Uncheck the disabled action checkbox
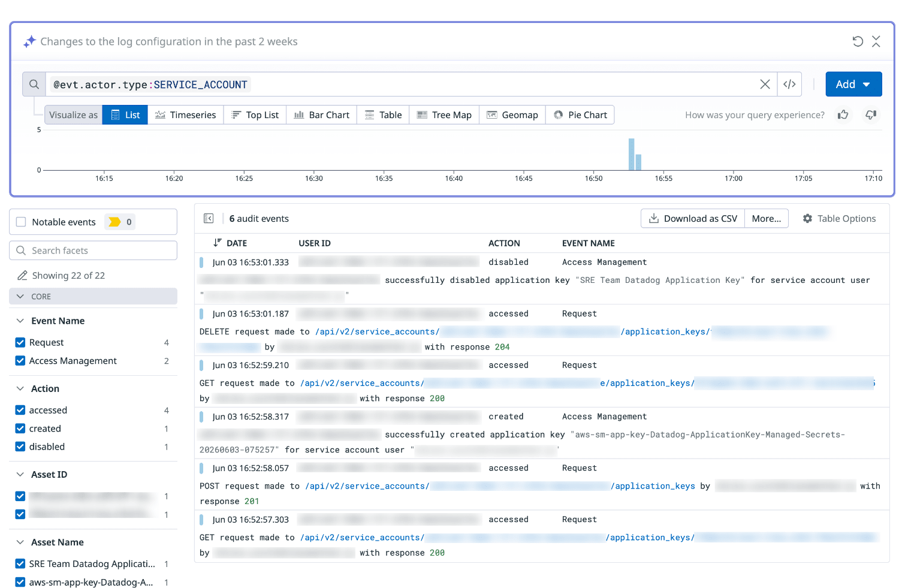 click(20, 447)
